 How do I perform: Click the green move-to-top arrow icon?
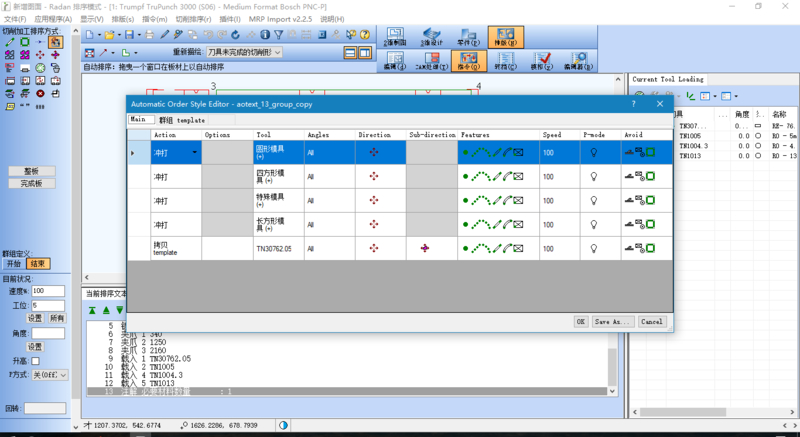91,310
